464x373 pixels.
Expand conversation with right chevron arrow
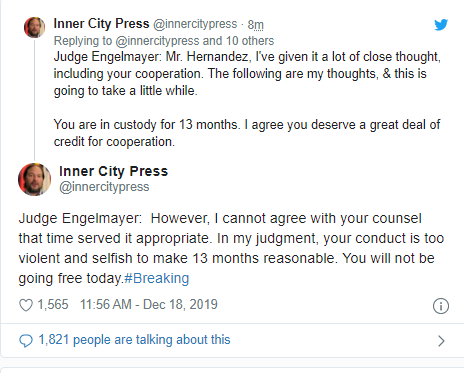(x=441, y=341)
